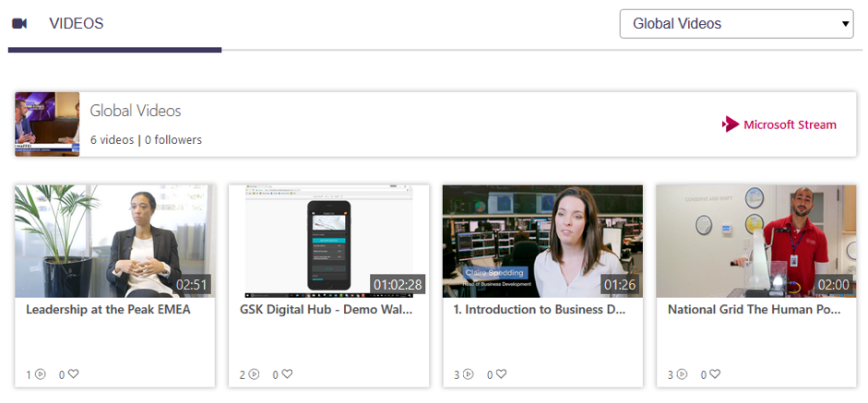The width and height of the screenshot is (868, 403).
Task: Click views icon under National Grid video
Action: click(x=682, y=374)
